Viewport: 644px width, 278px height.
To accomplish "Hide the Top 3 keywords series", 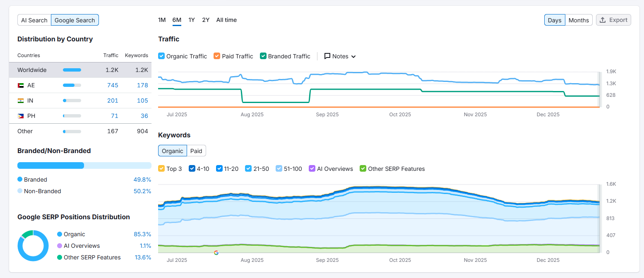I will pyautogui.click(x=162, y=169).
